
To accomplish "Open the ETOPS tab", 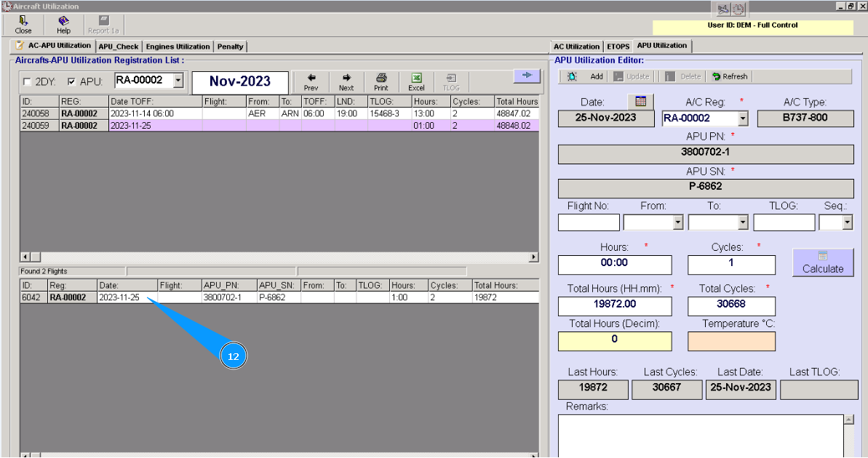I will (618, 47).
